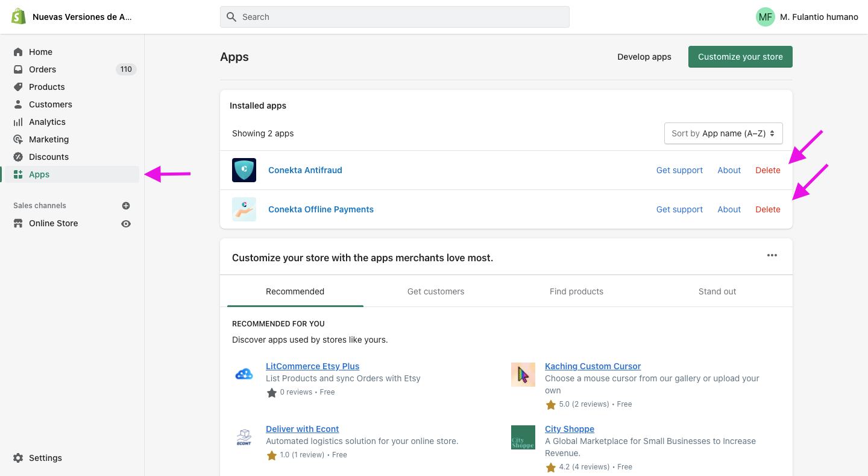Open About for Conekta Offline Payments
The image size is (868, 476).
(x=729, y=209)
